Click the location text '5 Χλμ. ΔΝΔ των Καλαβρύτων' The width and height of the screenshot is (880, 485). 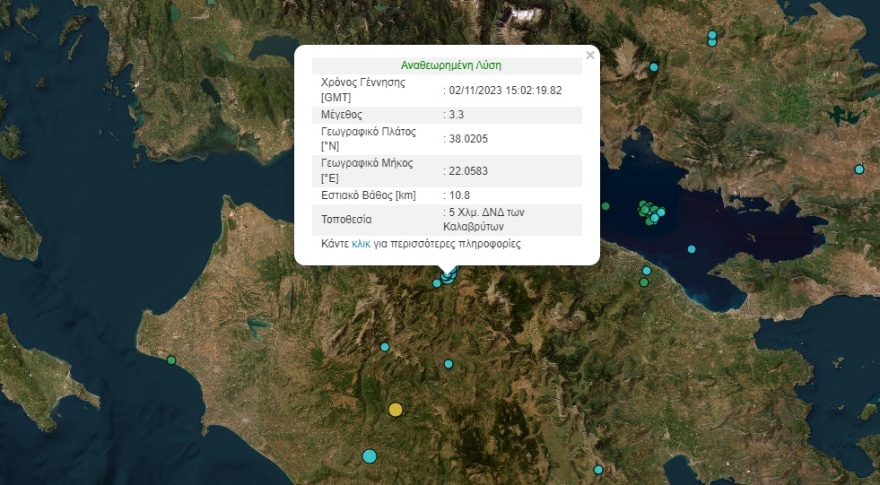coord(484,219)
